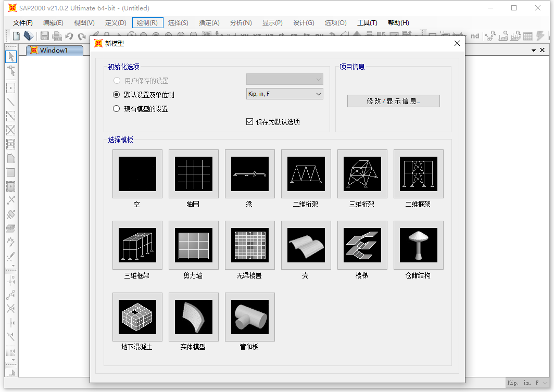Choose the 楼梯 staircase template

(362, 245)
